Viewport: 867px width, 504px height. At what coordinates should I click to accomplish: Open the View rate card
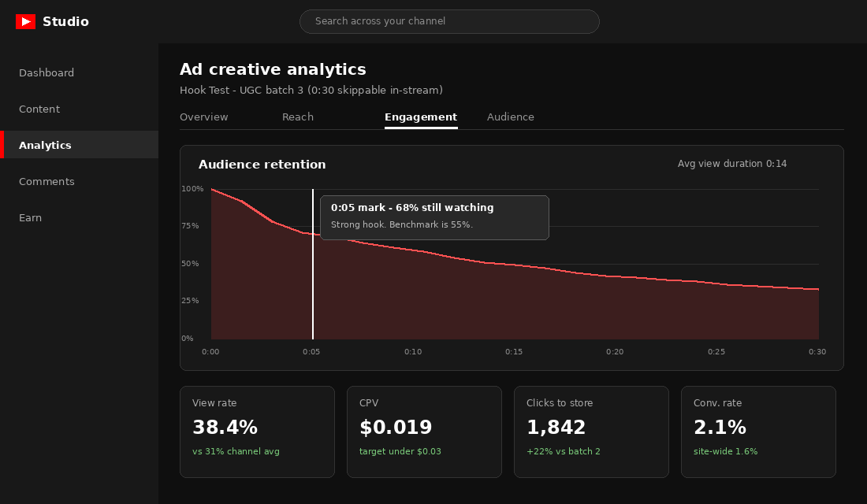pyautogui.click(x=257, y=432)
